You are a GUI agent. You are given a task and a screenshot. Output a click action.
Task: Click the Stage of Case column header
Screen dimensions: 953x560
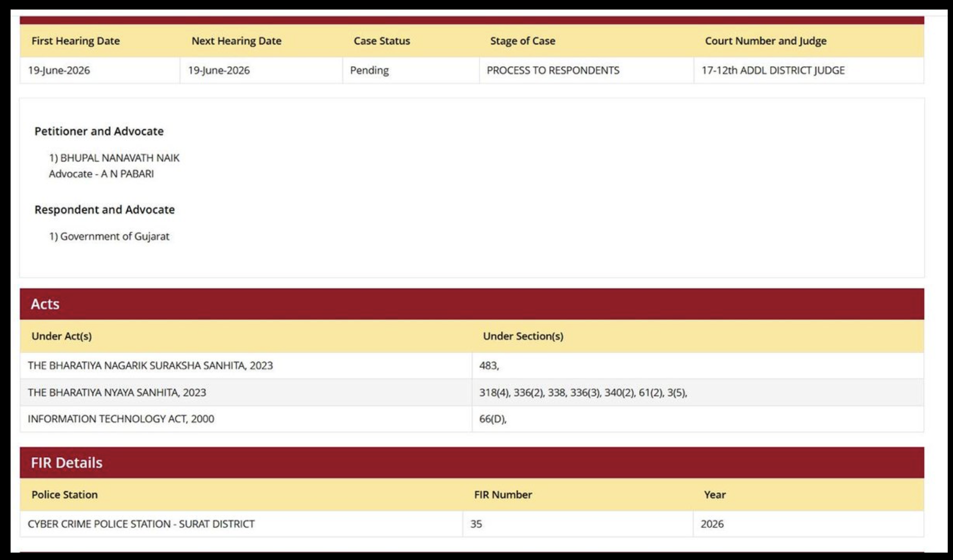[x=523, y=41]
